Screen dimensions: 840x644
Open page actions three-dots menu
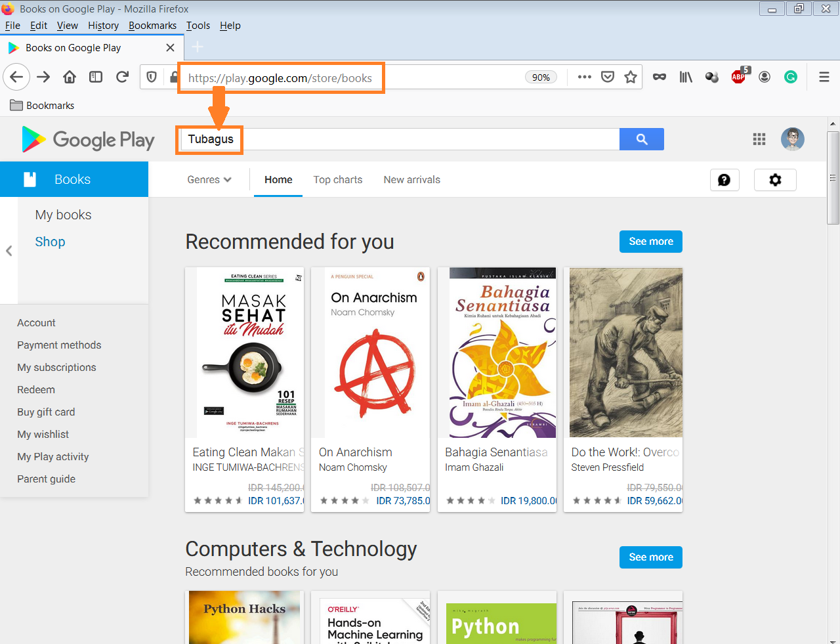[585, 77]
